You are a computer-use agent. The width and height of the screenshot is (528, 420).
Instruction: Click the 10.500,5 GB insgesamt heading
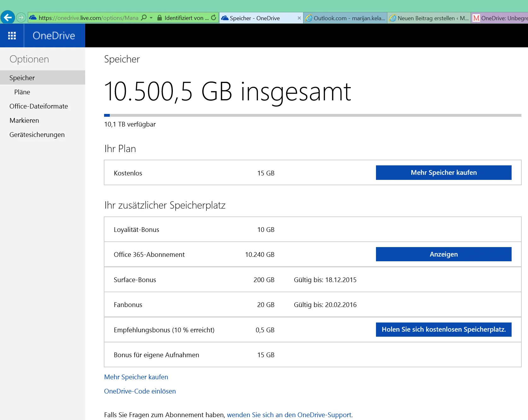tap(227, 92)
